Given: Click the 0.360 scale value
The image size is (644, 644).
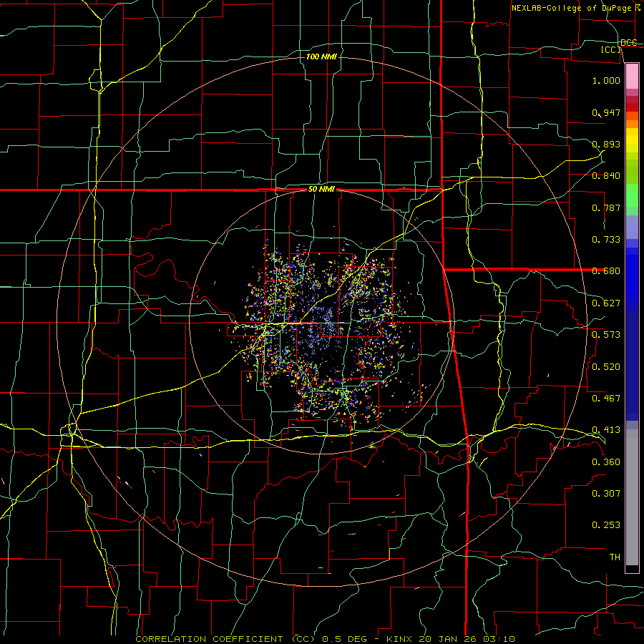Looking at the screenshot, I should coord(606,462).
